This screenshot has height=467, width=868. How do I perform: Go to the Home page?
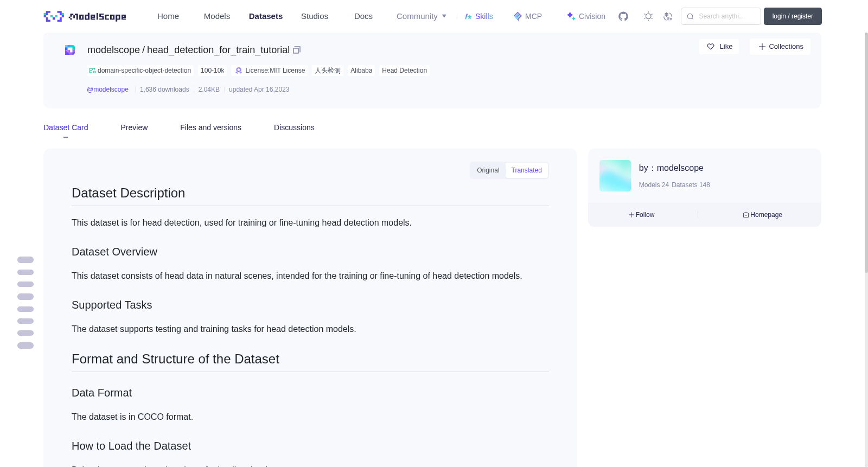(x=168, y=16)
